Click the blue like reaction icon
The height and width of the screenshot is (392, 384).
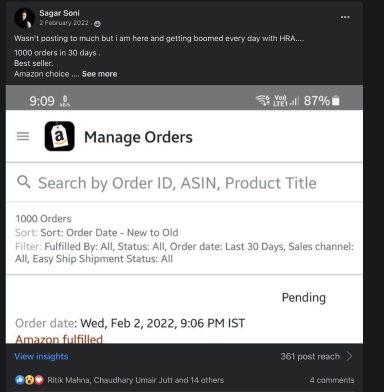[x=20, y=380]
